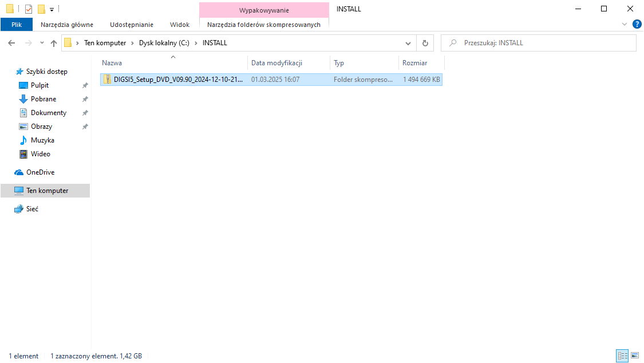644x363 pixels.
Task: Switch to details view layout
Action: (623, 356)
